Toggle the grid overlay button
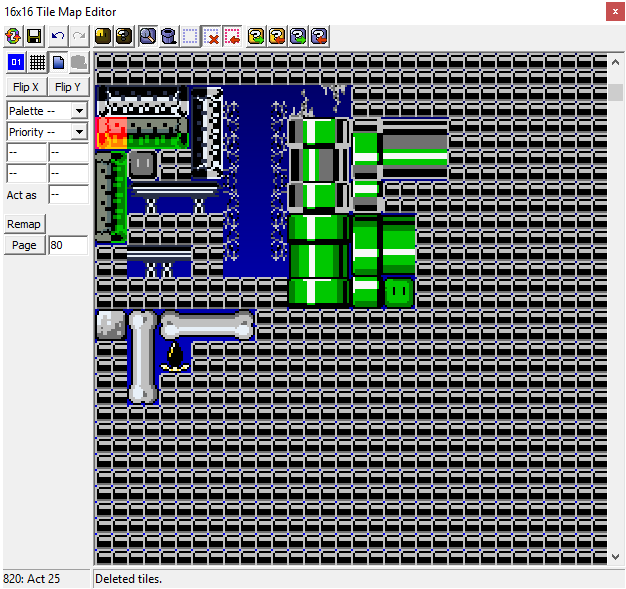 [x=38, y=62]
